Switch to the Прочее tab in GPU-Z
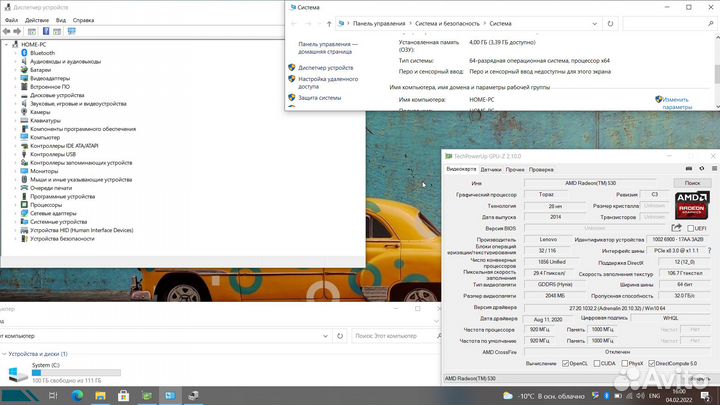Viewport: 720px width, 405px height. pyautogui.click(x=515, y=169)
